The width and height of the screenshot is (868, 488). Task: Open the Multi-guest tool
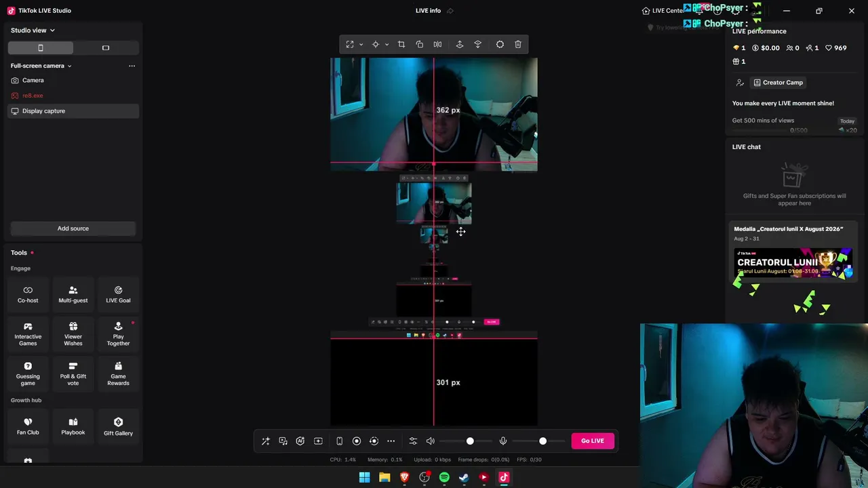click(x=73, y=294)
